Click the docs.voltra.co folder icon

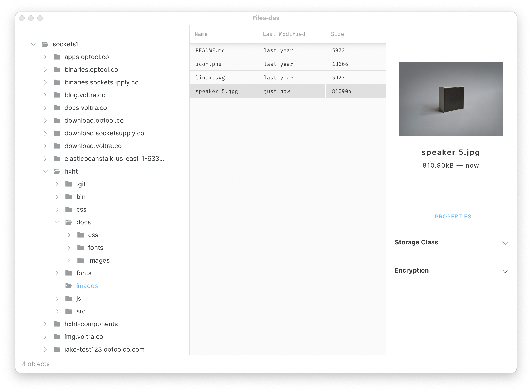(57, 108)
